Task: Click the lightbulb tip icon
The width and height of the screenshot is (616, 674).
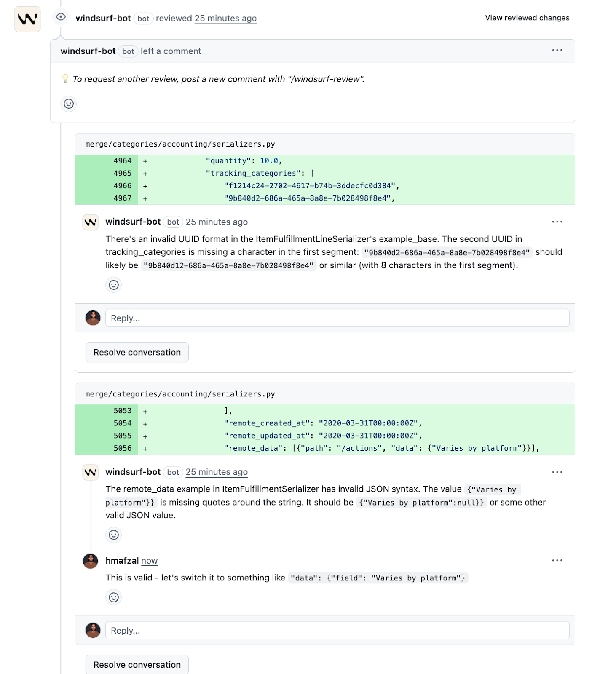Action: coord(65,79)
